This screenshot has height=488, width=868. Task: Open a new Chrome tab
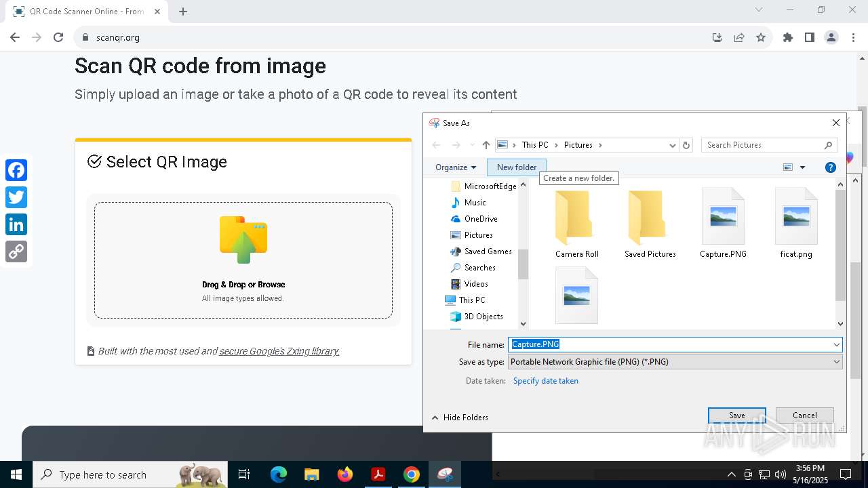tap(183, 12)
